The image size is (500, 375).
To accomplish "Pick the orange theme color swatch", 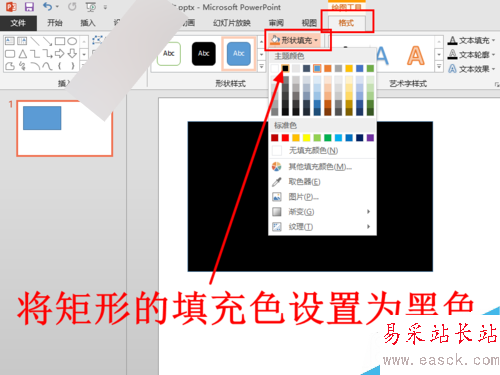I will point(328,68).
